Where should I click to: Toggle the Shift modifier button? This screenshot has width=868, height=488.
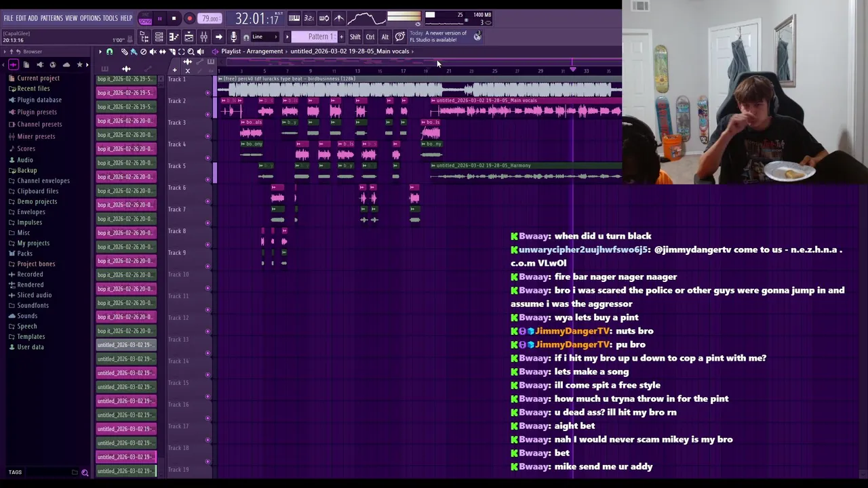(355, 37)
